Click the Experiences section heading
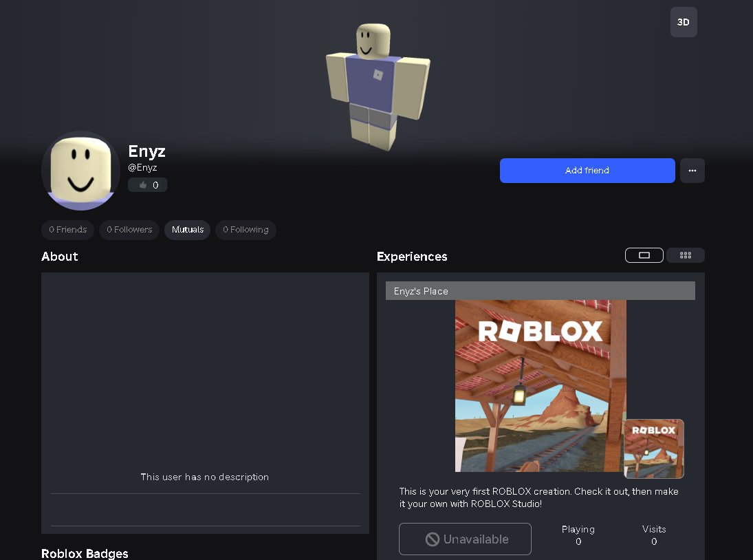 [x=412, y=257]
